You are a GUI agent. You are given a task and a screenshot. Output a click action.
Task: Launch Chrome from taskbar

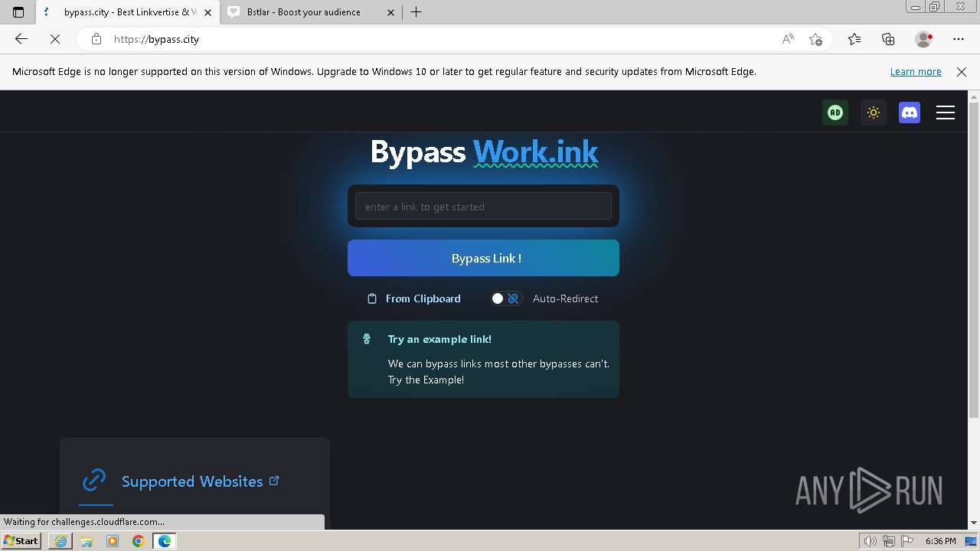(139, 541)
